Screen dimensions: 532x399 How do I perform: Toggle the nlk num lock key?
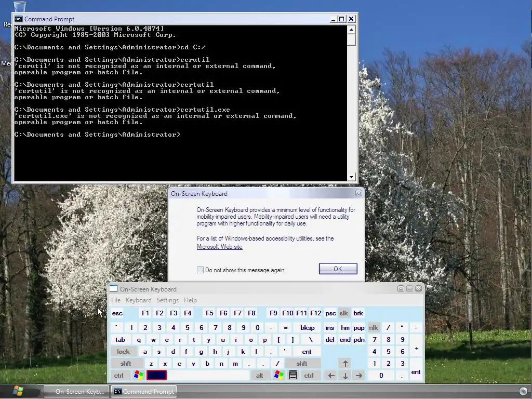tap(373, 328)
